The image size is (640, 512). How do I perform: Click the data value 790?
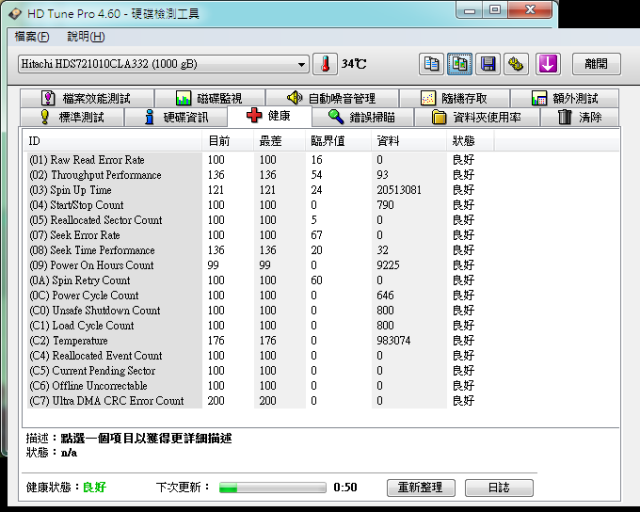click(x=385, y=205)
